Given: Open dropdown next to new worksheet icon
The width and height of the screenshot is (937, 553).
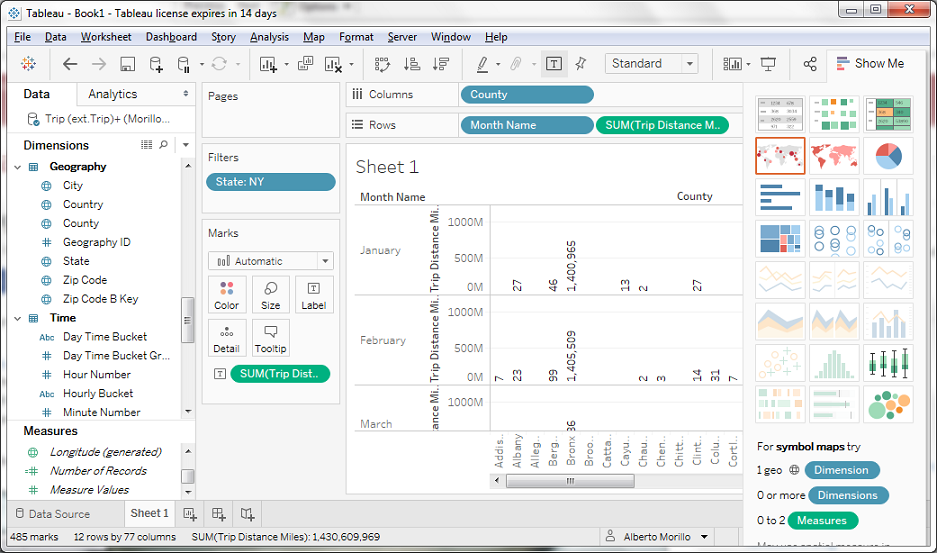Looking at the screenshot, I should pyautogui.click(x=286, y=64).
